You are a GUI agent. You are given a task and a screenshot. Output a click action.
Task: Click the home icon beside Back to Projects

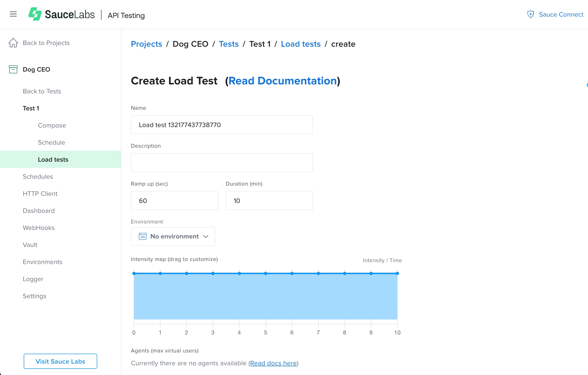coord(13,43)
